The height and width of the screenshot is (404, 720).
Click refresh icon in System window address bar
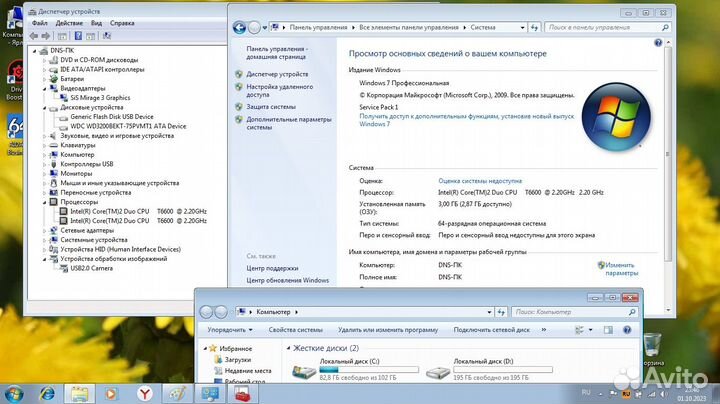pos(534,28)
